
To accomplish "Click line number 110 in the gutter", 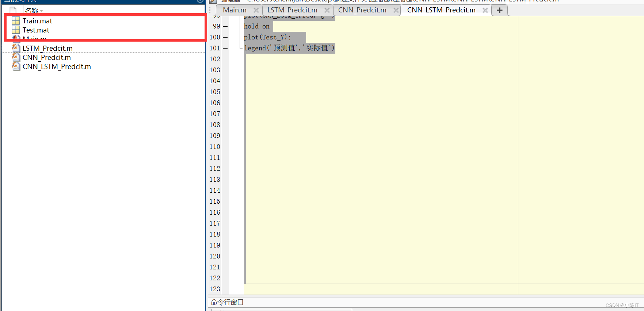I will [x=215, y=147].
